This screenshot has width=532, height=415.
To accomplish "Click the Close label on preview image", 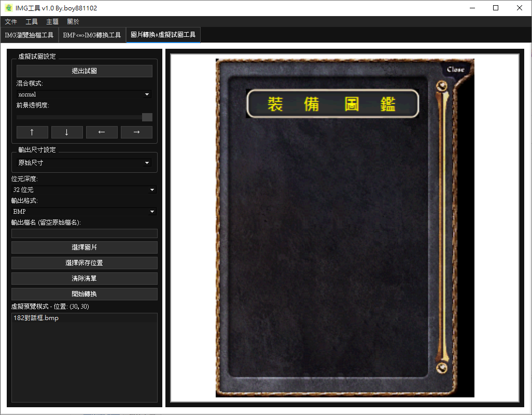I will coord(455,69).
